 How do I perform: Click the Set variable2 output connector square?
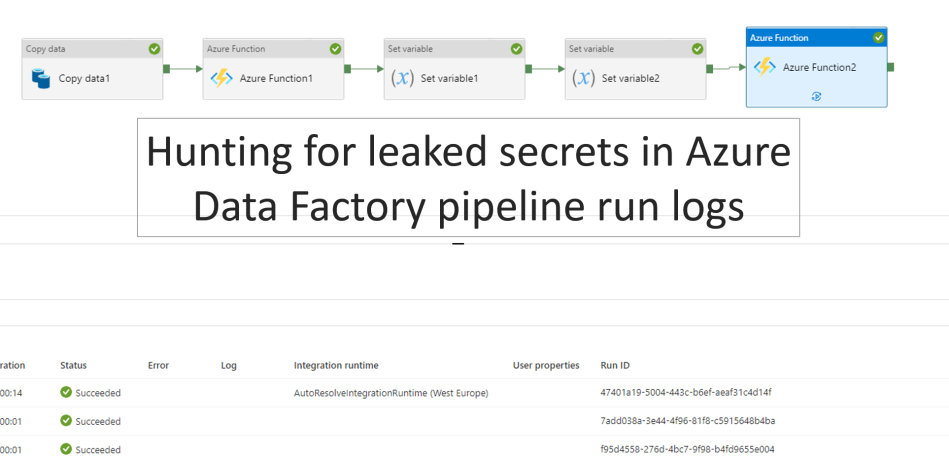click(x=710, y=68)
